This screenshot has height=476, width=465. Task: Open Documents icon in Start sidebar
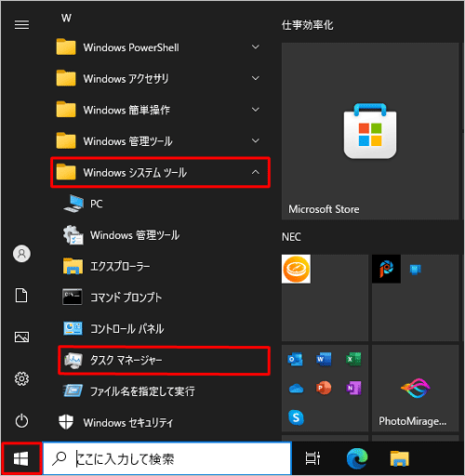[x=21, y=295]
